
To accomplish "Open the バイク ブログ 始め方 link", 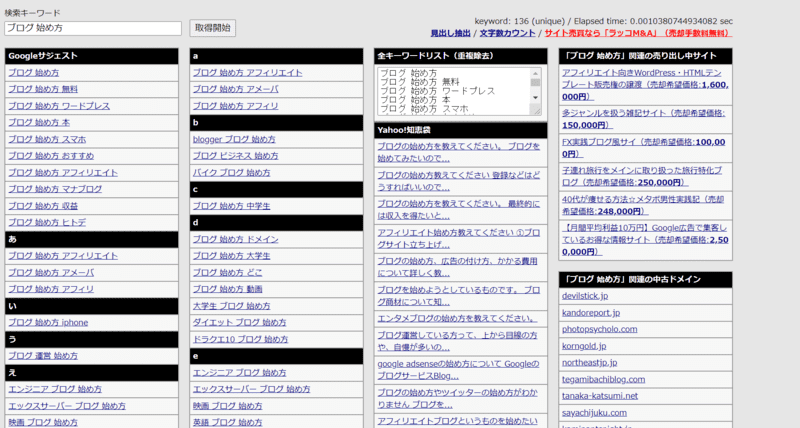I will coord(232,173).
